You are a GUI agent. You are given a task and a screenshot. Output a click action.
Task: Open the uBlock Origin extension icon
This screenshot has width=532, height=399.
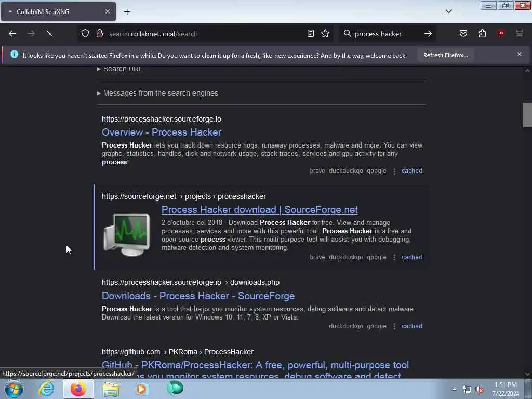click(x=501, y=33)
